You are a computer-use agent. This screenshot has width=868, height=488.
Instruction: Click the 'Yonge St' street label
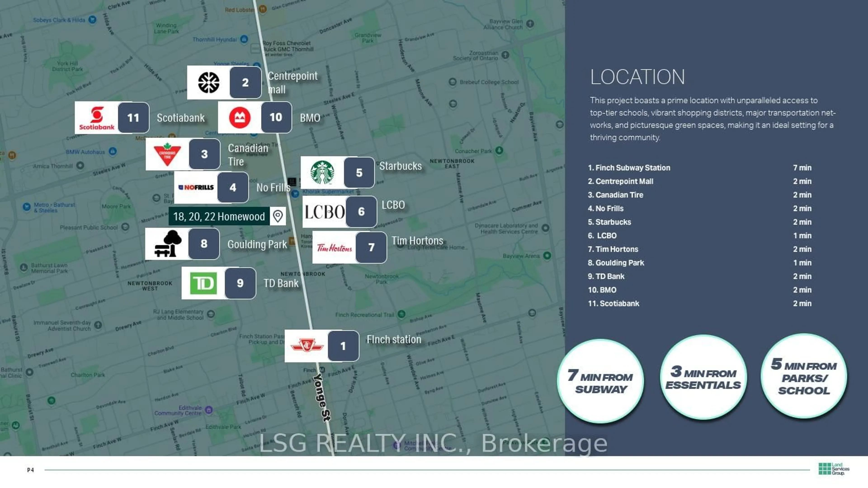tap(322, 397)
